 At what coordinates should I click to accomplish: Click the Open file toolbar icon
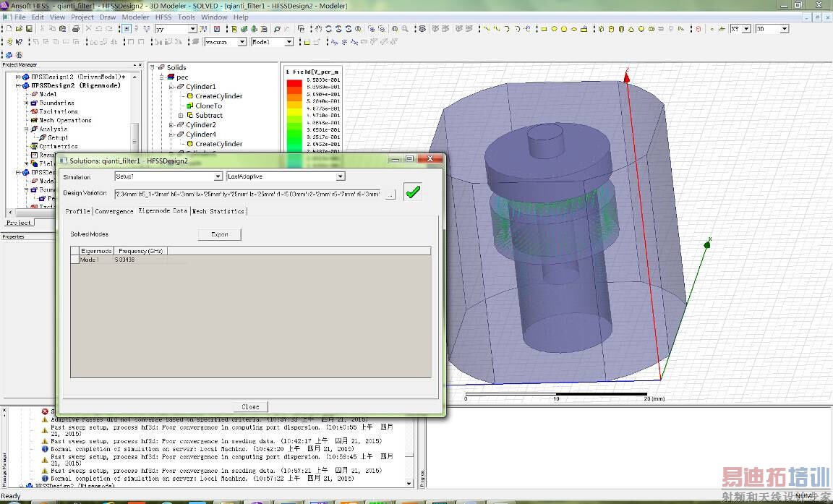pos(20,29)
